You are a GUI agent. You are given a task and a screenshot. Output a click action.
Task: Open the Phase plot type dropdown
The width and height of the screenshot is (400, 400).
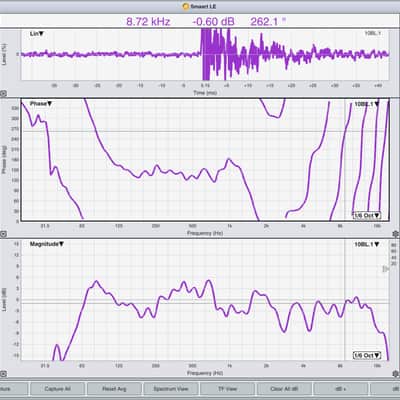point(41,104)
